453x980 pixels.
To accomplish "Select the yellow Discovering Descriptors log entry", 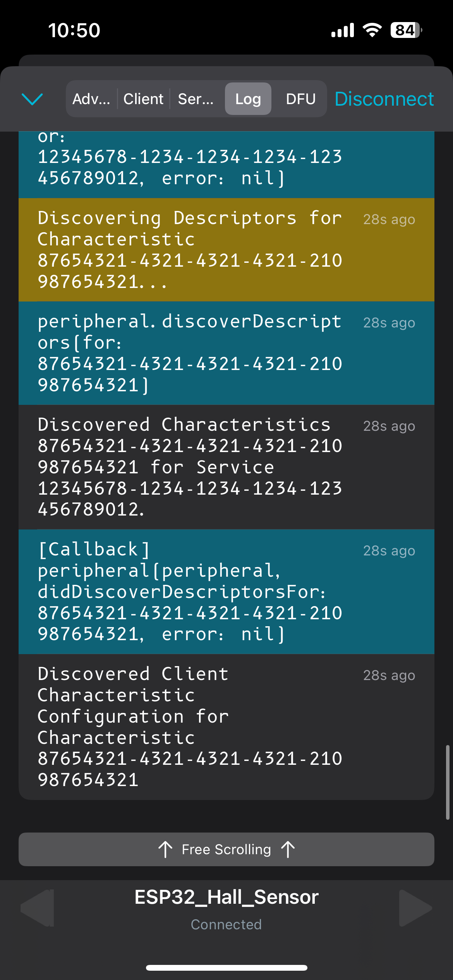I will (x=226, y=250).
